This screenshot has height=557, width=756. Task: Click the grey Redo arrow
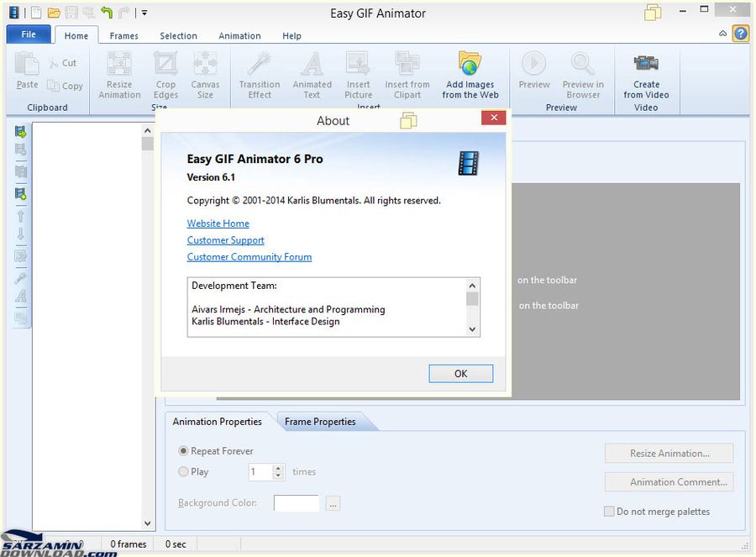pos(124,13)
